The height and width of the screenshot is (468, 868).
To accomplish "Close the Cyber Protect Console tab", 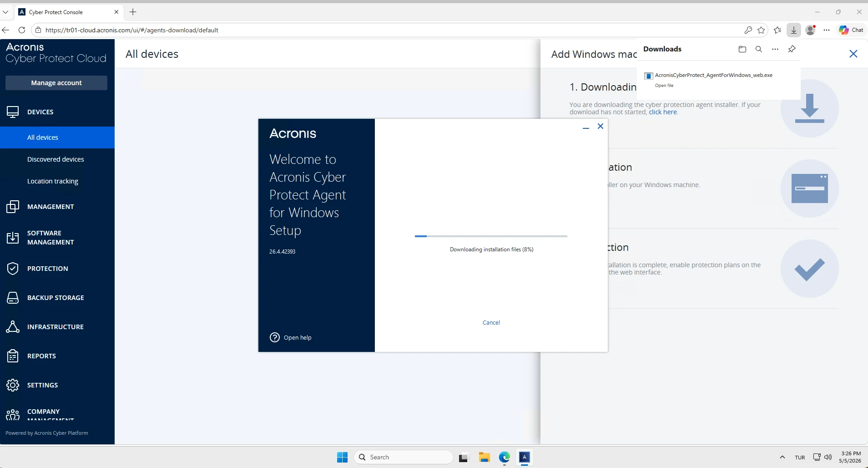I will [116, 12].
